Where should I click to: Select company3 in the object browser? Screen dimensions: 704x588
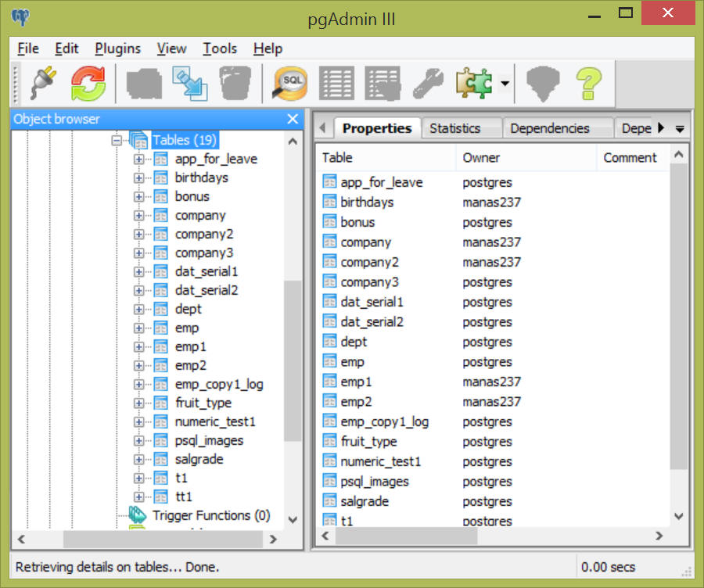coord(204,253)
